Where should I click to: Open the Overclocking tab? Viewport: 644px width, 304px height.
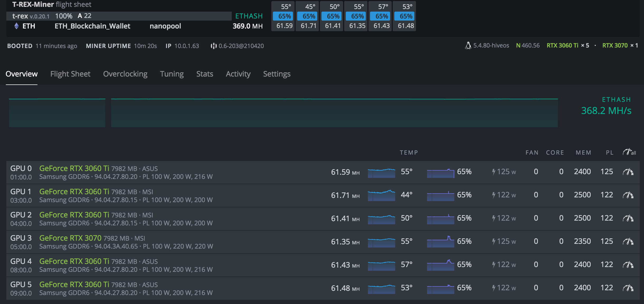[125, 74]
